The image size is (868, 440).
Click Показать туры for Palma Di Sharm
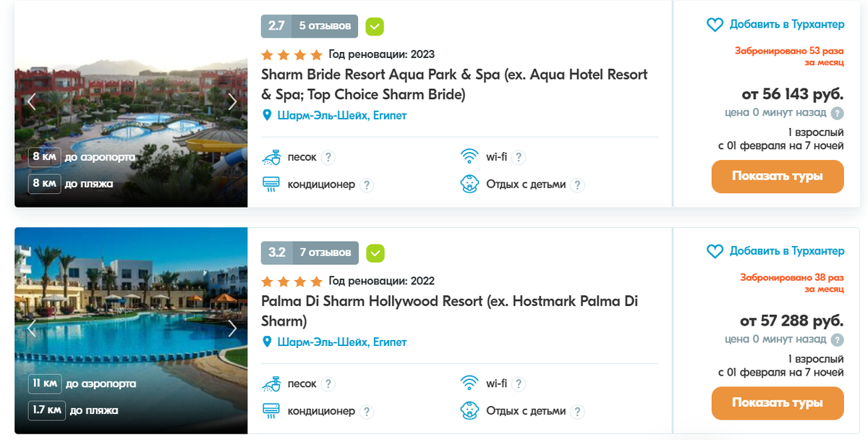click(x=778, y=403)
